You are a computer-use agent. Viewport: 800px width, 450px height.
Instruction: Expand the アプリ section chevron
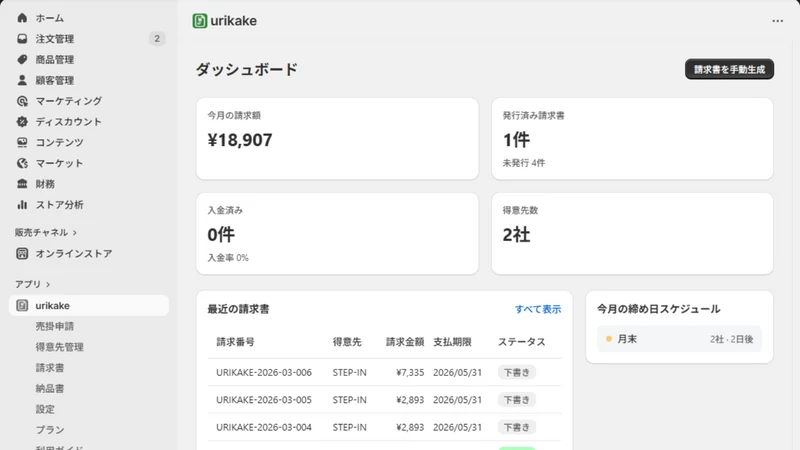48,285
